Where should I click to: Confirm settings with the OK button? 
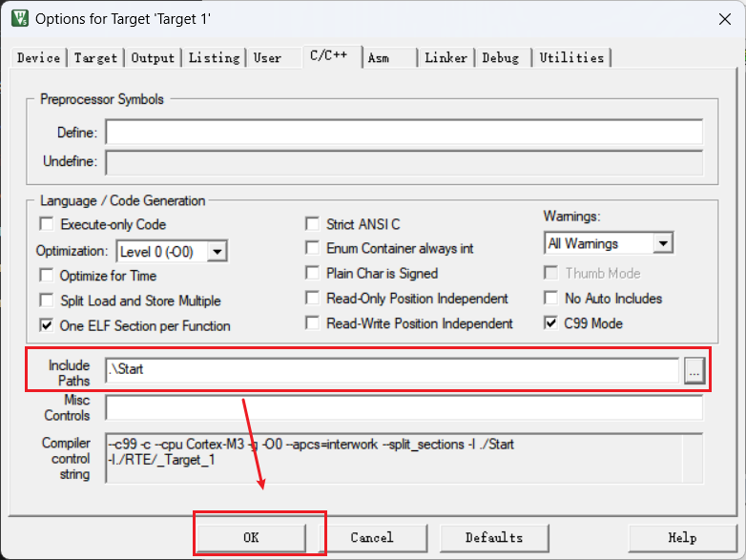click(x=251, y=538)
